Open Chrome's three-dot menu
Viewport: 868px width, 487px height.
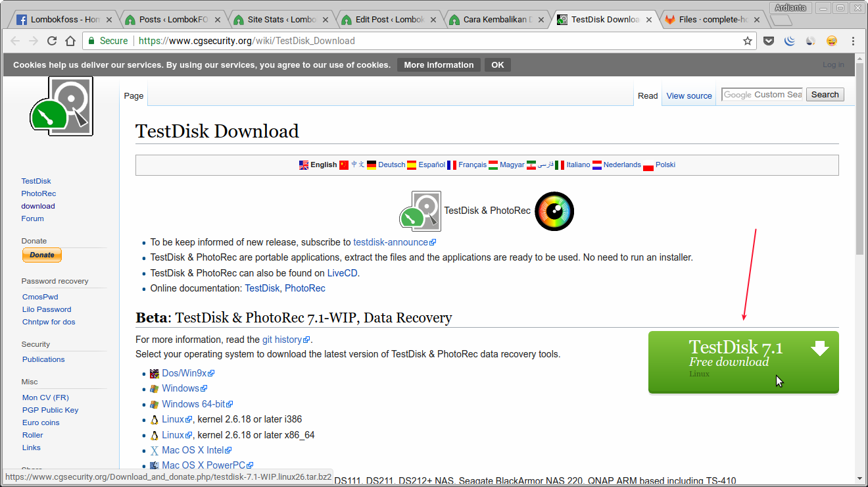[853, 40]
